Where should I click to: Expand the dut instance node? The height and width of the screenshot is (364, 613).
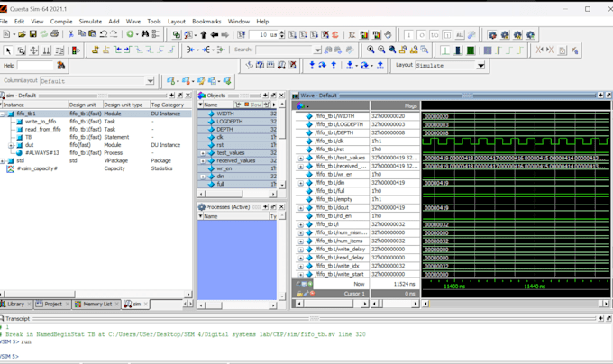point(11,145)
